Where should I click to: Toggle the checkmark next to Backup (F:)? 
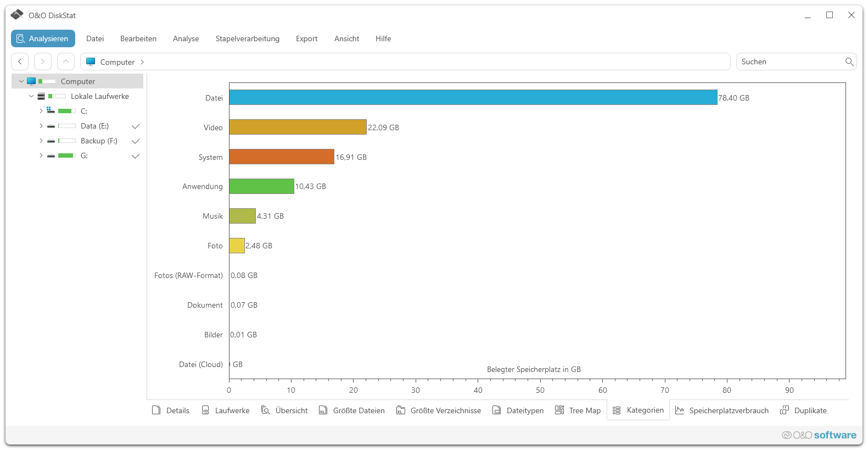(136, 141)
